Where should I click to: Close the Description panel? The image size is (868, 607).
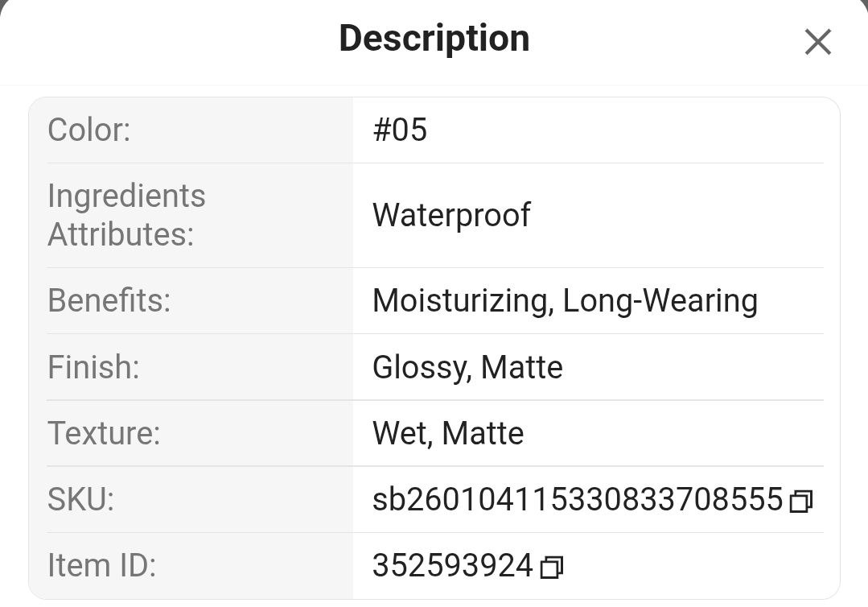817,42
